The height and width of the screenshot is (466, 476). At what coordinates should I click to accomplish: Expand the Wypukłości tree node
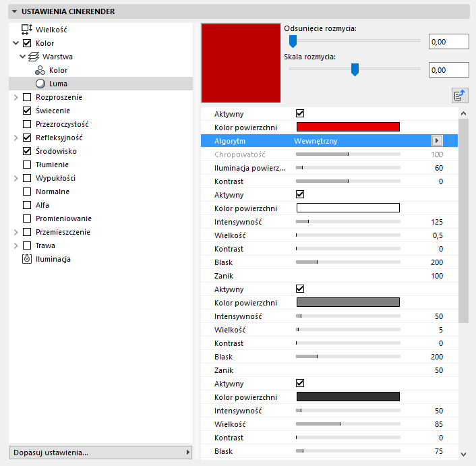(x=16, y=178)
